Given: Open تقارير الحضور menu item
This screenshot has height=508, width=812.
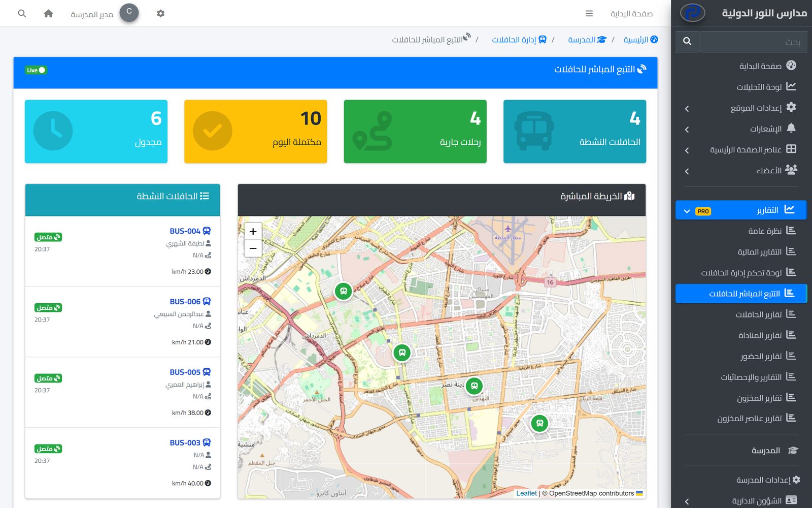Looking at the screenshot, I should pos(741,356).
